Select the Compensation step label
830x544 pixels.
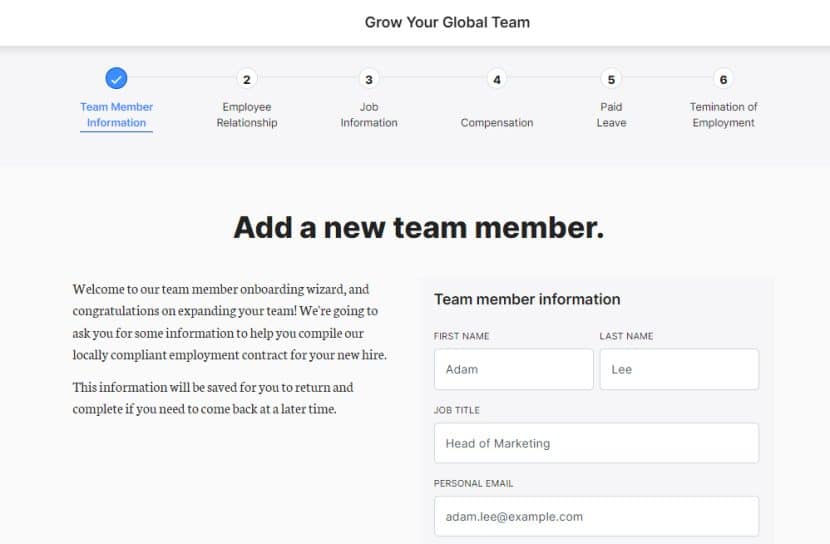(497, 123)
